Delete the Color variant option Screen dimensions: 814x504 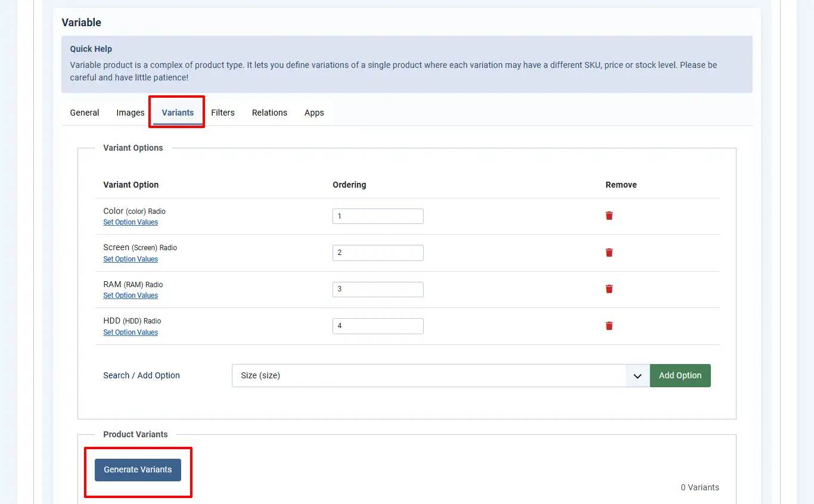pos(609,216)
